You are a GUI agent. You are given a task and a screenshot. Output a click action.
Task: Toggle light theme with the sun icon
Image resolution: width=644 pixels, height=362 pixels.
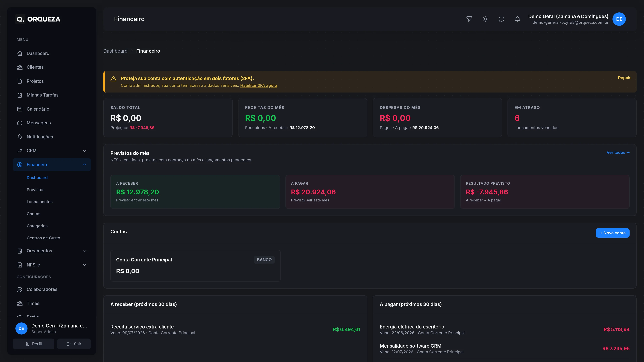(x=485, y=19)
